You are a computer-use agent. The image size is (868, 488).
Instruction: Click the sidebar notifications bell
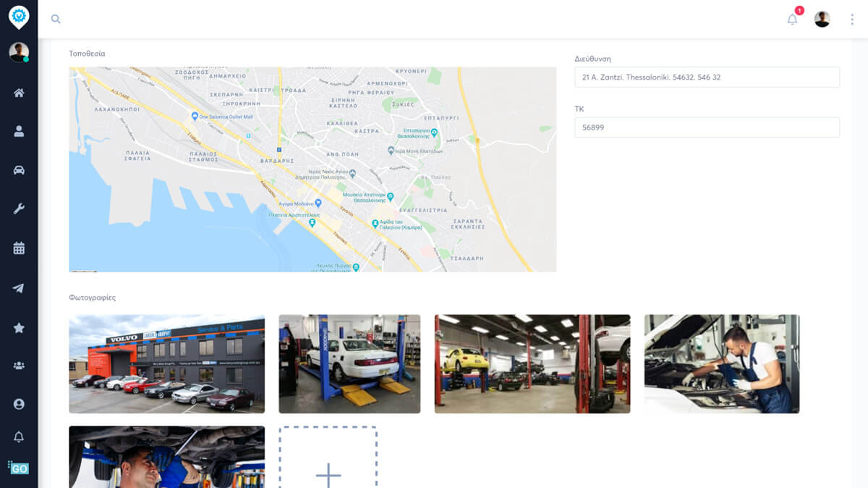point(20,437)
